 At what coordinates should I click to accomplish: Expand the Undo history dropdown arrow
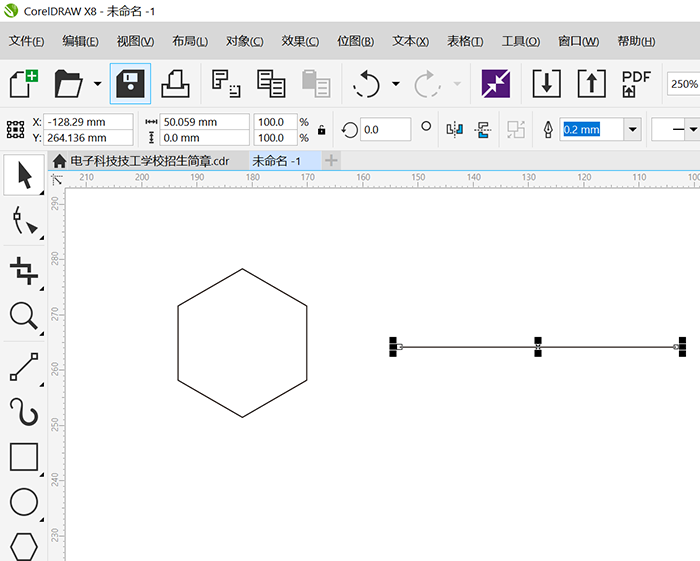[x=396, y=83]
